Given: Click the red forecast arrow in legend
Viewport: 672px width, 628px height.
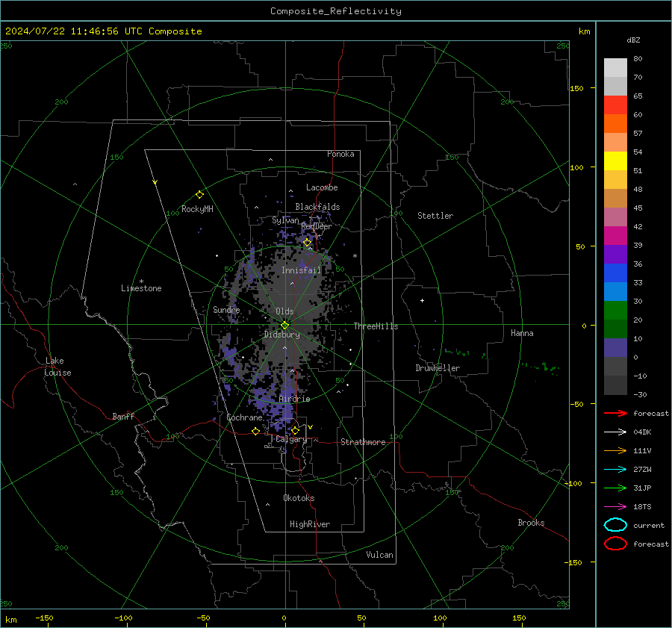Looking at the screenshot, I should 615,413.
